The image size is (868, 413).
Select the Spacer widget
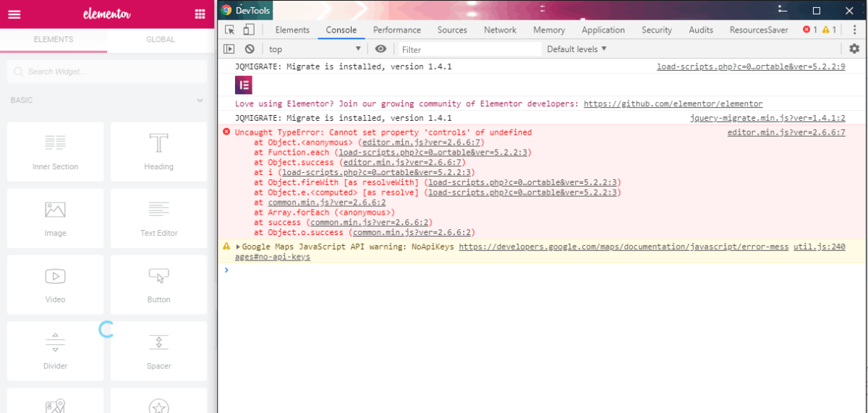click(x=158, y=352)
